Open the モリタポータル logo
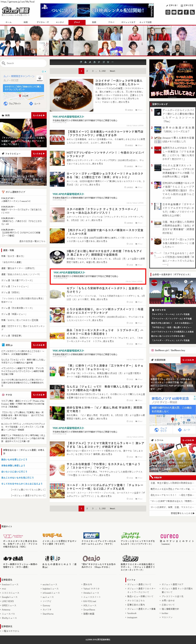Viewport: 196px width, 644px height. (52, 536)
